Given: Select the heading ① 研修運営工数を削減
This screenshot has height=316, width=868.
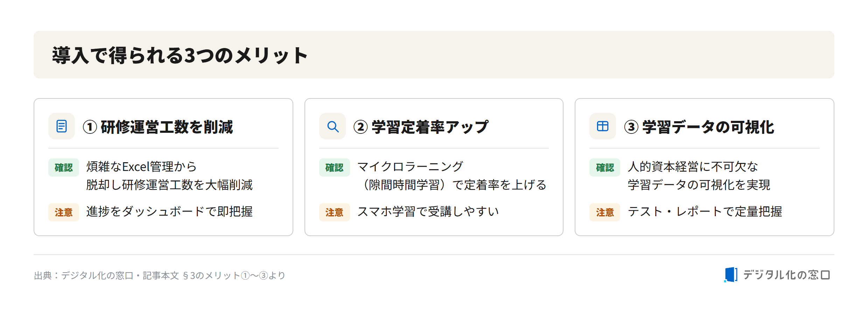Looking at the screenshot, I should [158, 127].
